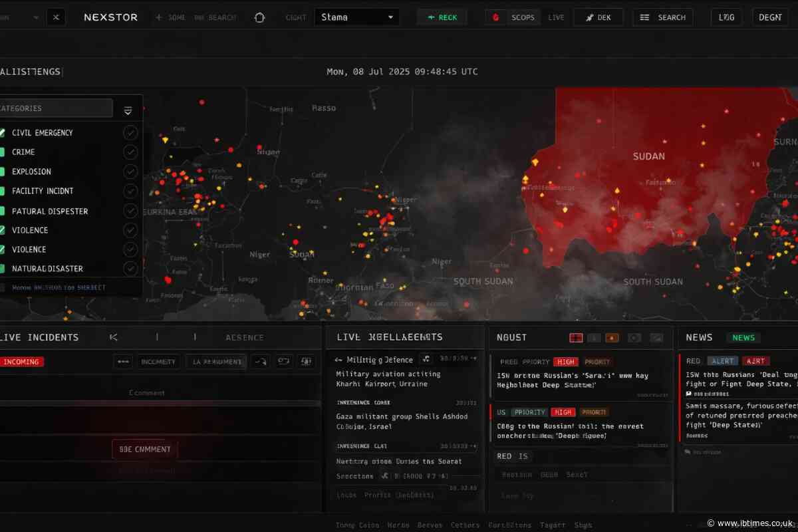
Task: Toggle the Civil Emergency green checkbox
Action: [2, 132]
